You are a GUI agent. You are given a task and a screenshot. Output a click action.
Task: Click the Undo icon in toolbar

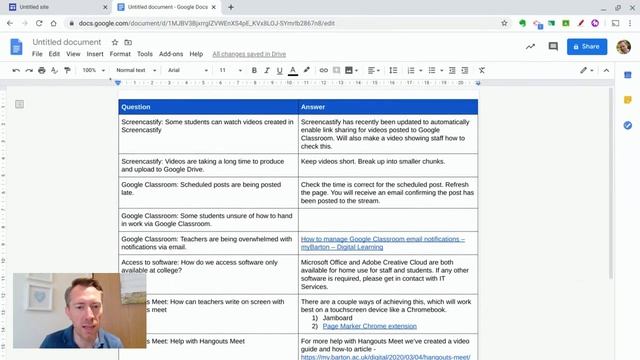pos(16,71)
